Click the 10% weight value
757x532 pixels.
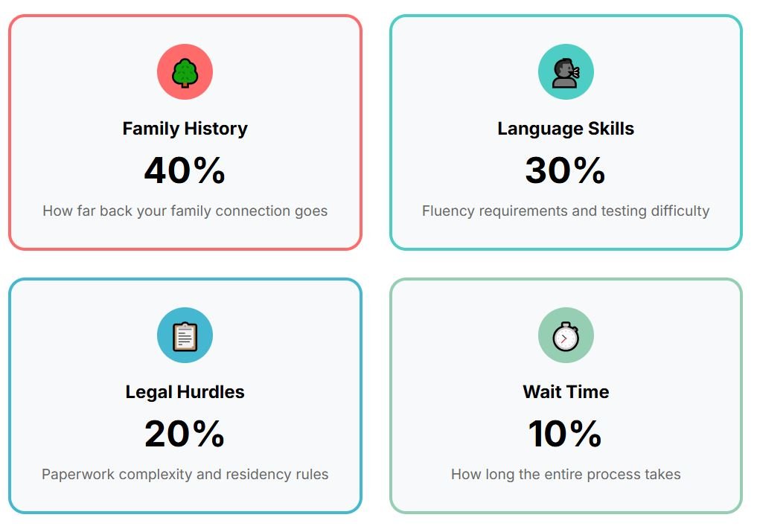click(566, 433)
